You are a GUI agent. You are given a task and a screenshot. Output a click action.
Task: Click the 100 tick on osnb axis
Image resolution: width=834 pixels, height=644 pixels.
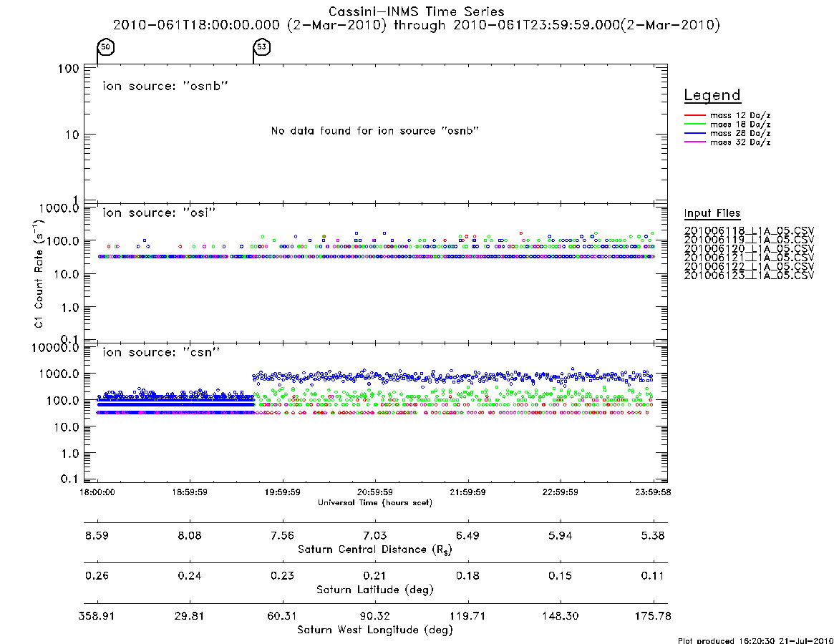[69, 69]
